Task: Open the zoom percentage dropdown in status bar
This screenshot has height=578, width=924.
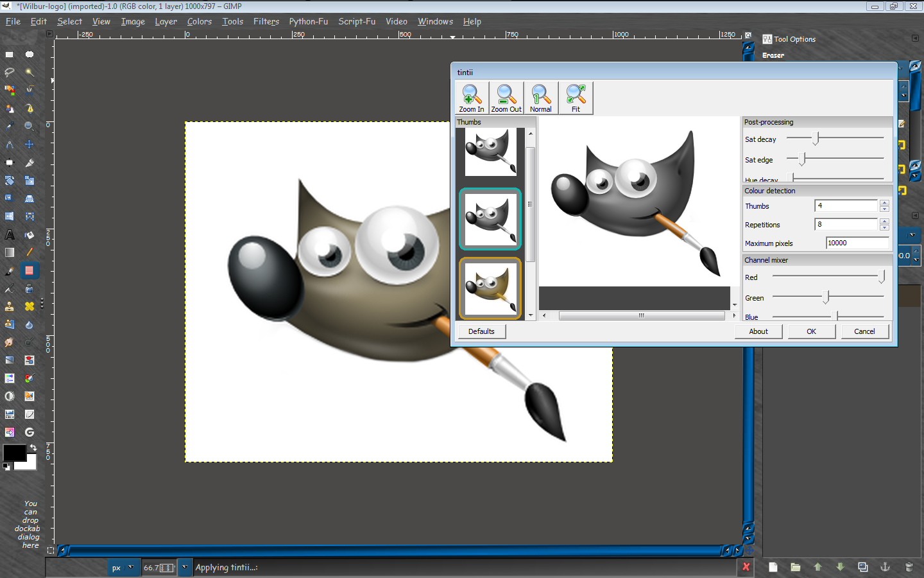Action: [x=185, y=567]
